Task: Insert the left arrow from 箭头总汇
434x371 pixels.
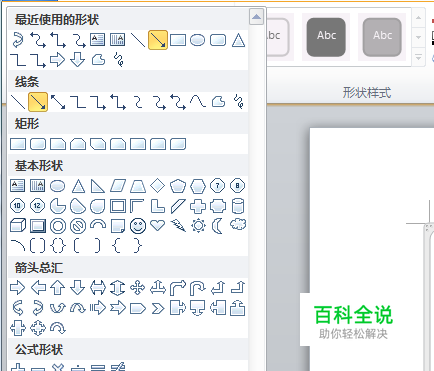Action: click(38, 287)
